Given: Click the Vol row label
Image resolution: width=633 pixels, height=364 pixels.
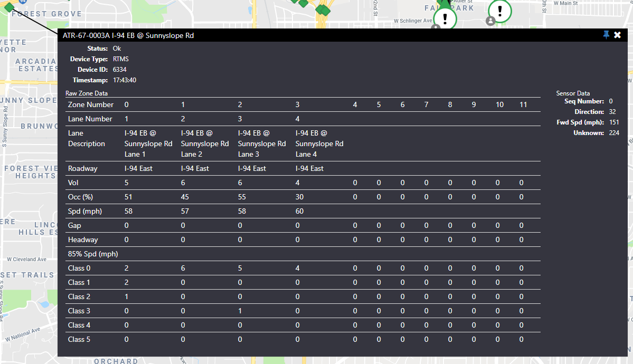Looking at the screenshot, I should coord(73,183).
